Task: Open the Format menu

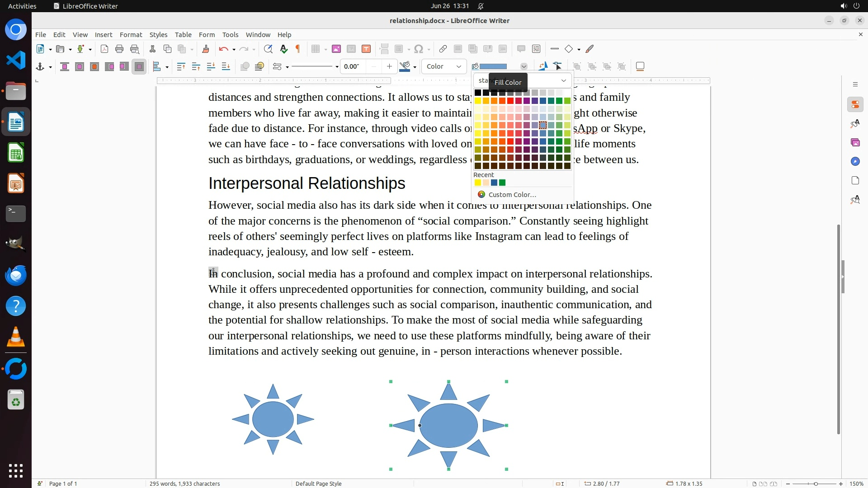Action: pos(131,35)
